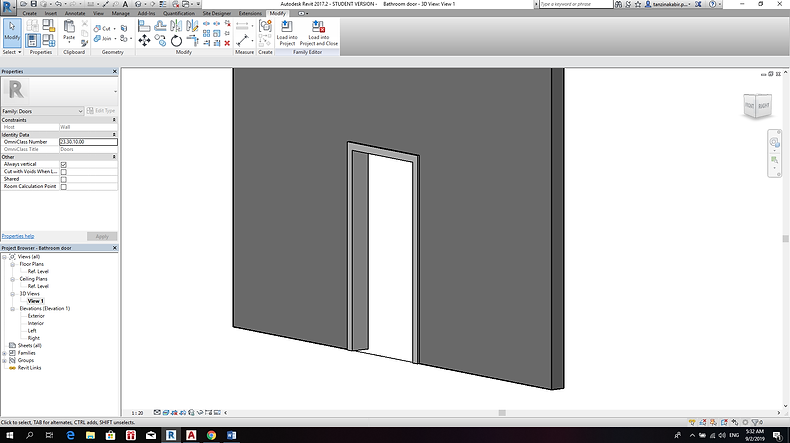790x443 pixels.
Task: Select the Copy tool in Modify panel
Action: [160, 40]
